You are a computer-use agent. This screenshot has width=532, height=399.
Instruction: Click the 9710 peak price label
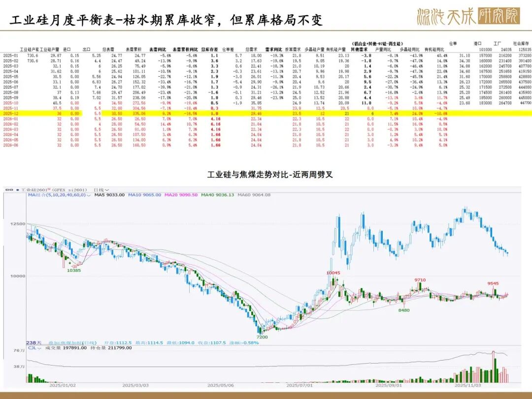point(420,280)
